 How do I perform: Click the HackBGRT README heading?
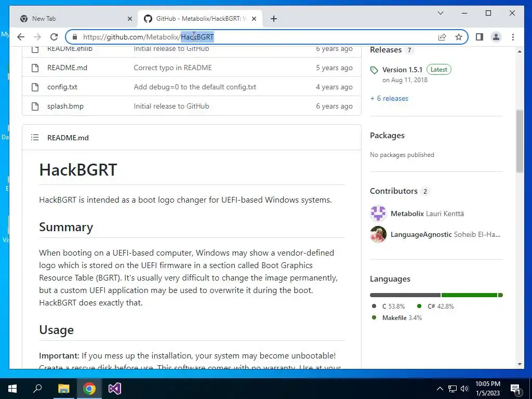[78, 170]
